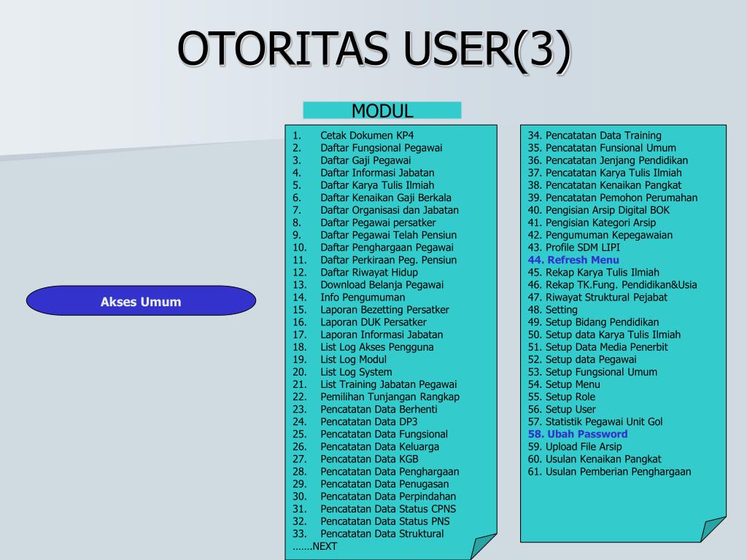Click the Akses Umum oval button

[x=141, y=300]
